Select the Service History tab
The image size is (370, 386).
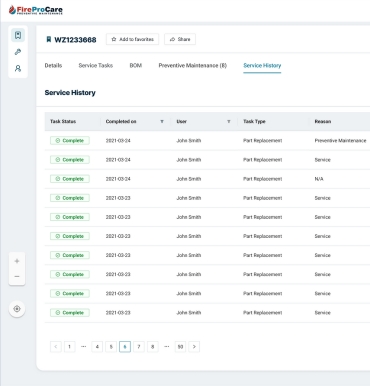click(262, 65)
